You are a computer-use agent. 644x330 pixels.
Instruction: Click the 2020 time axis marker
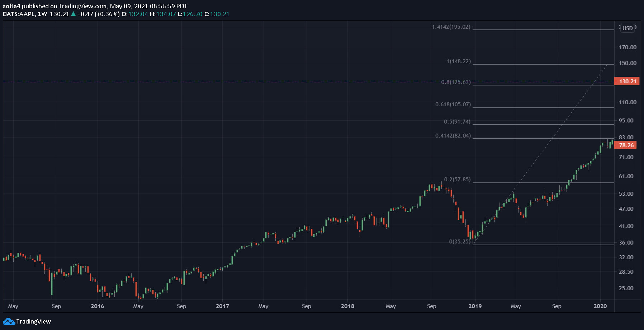tap(600, 306)
